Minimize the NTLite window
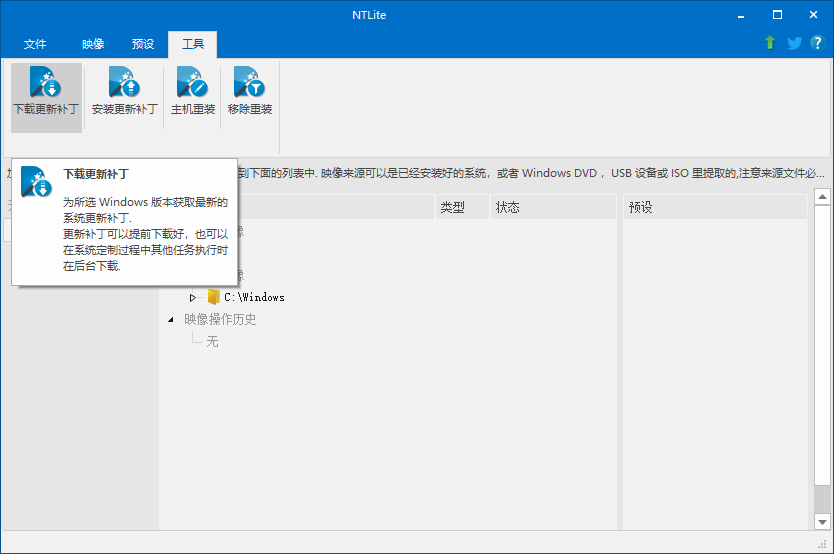834x554 pixels. [741, 15]
